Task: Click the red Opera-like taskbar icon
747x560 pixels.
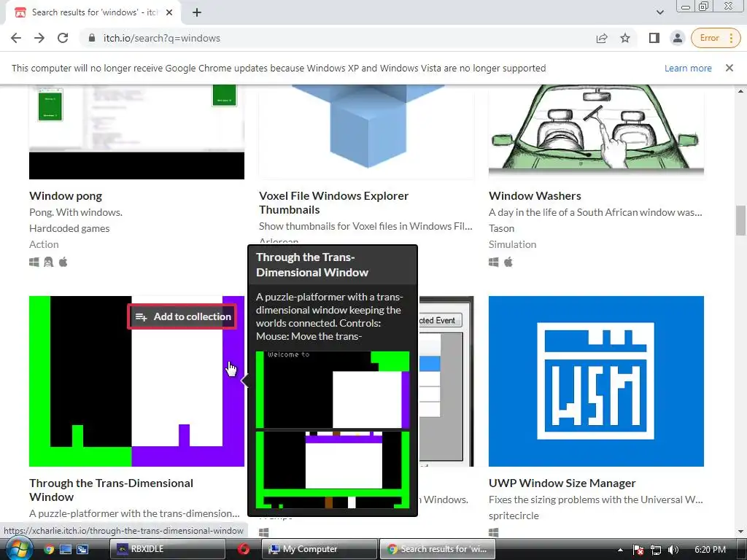Action: [244, 549]
